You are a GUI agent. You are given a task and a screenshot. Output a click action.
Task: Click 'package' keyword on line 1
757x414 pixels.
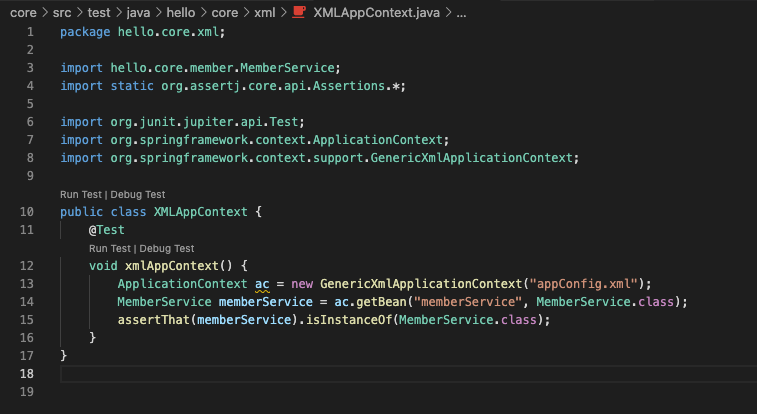(85, 32)
